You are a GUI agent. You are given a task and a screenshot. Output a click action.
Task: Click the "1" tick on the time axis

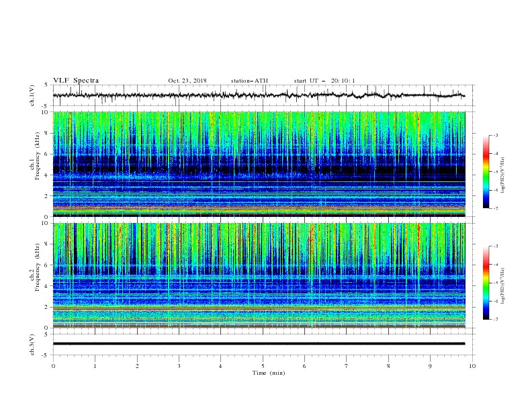coord(95,366)
